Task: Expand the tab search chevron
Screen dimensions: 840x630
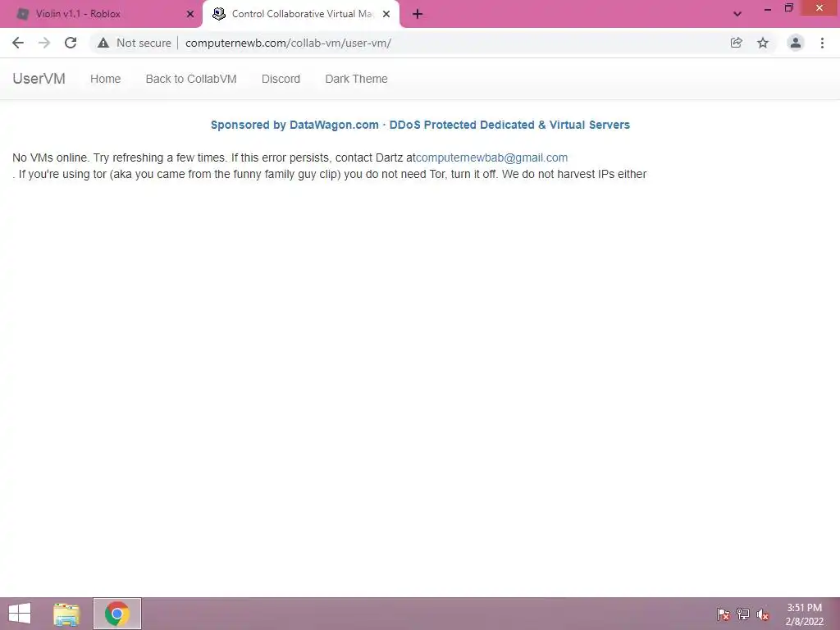Action: [x=737, y=14]
